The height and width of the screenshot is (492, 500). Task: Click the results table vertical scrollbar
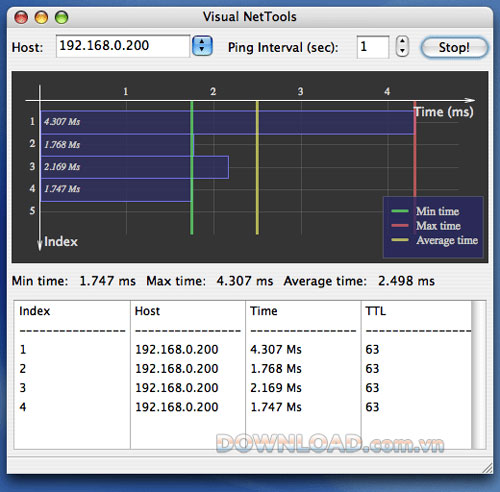tap(479, 375)
